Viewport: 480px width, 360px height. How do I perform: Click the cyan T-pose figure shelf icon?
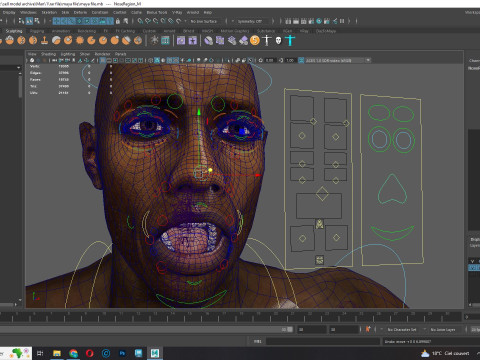pos(290,41)
